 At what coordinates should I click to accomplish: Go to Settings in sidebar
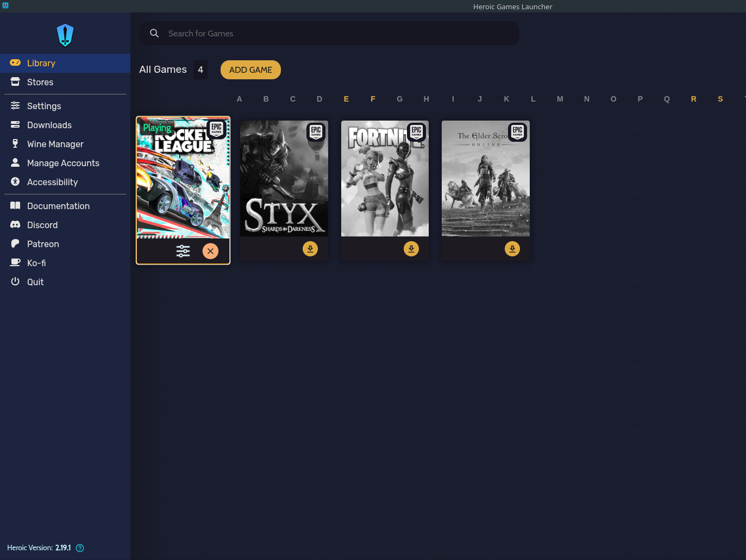click(65, 106)
